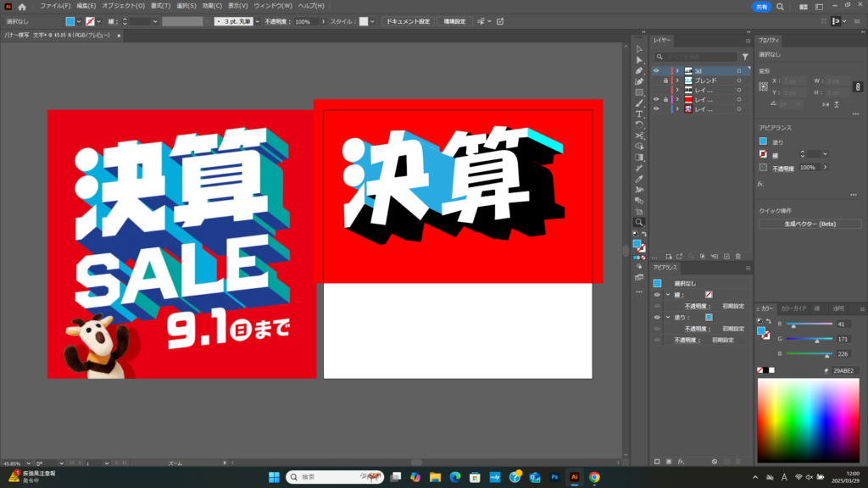Image resolution: width=868 pixels, height=488 pixels.
Task: Hide the 3d layer visibility eye
Action: click(656, 70)
